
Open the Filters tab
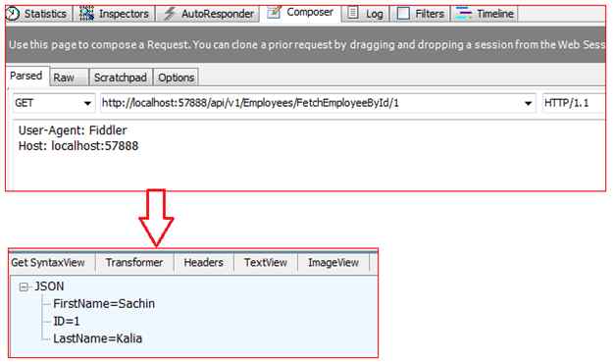tap(421, 14)
